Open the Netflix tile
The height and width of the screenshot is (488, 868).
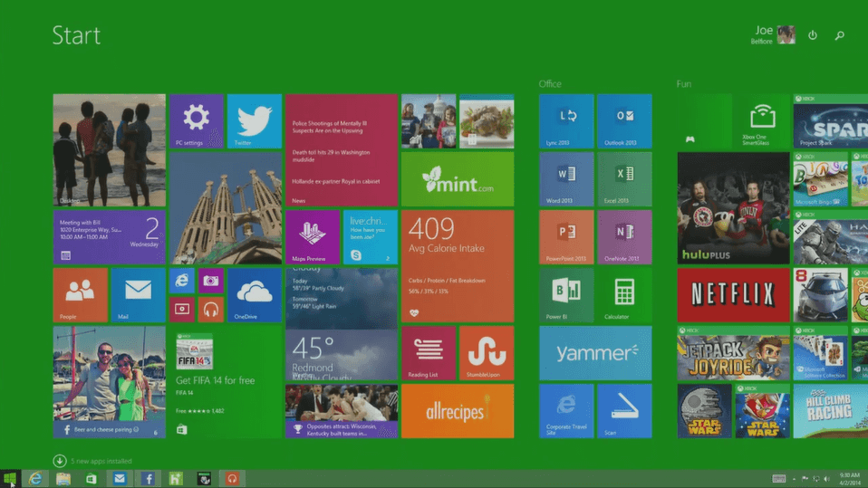point(734,295)
